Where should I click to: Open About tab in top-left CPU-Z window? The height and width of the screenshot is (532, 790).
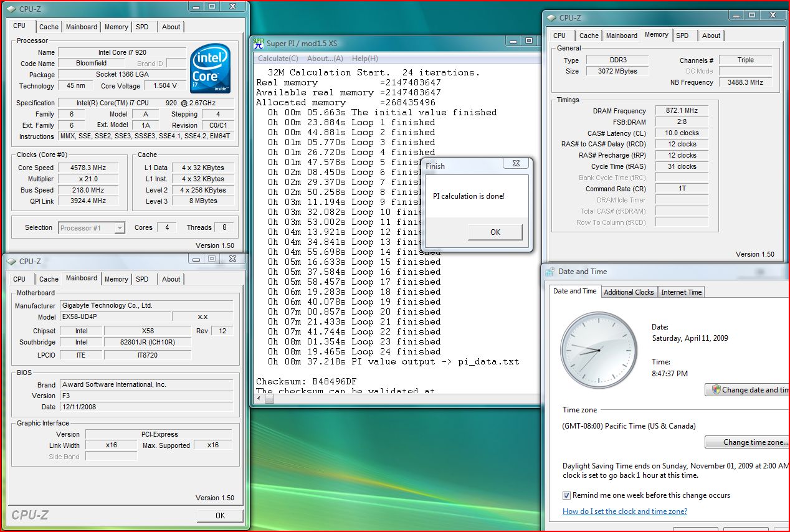coord(171,27)
